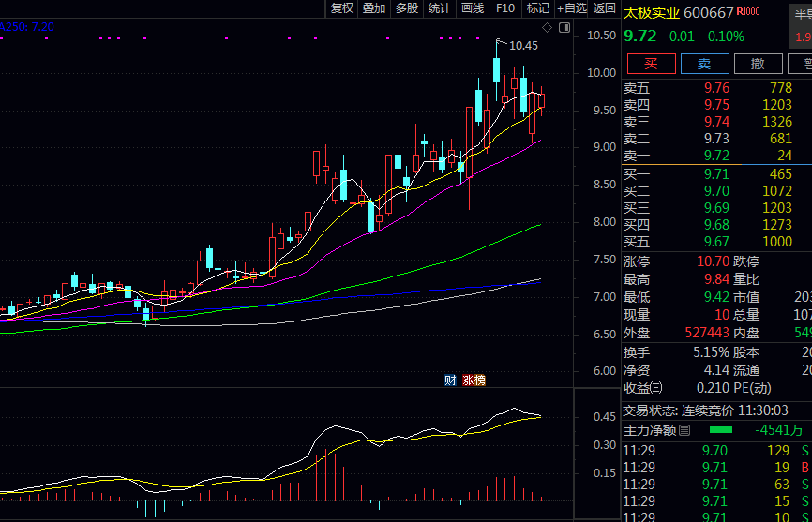The image size is (812, 522).
Task: Open the 多股 view
Action: coord(407,8)
